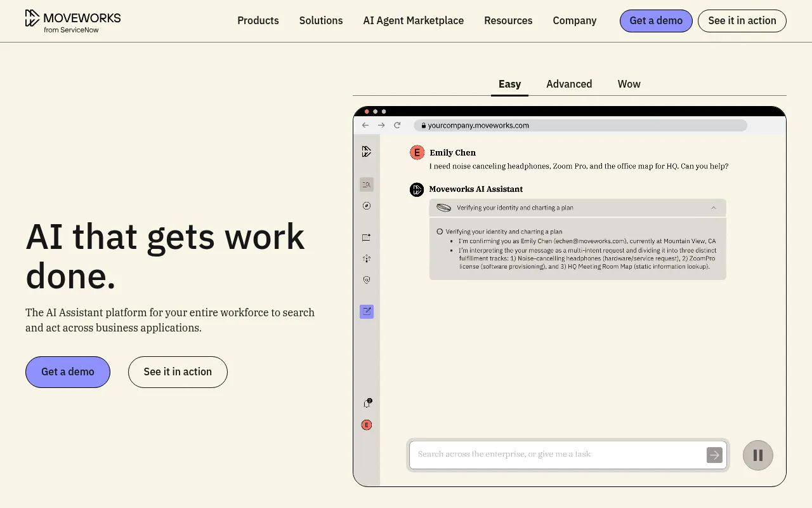Click the 'AI that gets work done.' heading

[166, 256]
